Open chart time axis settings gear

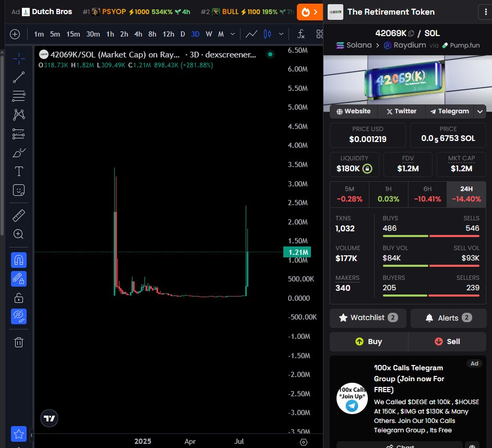tap(304, 442)
